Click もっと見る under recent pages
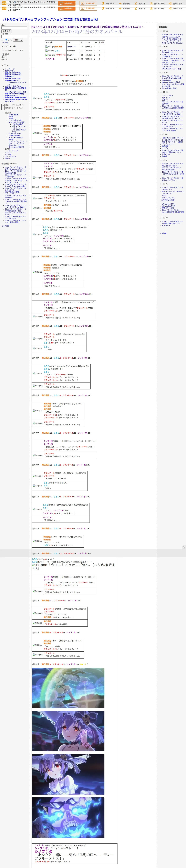 tap(5, 226)
